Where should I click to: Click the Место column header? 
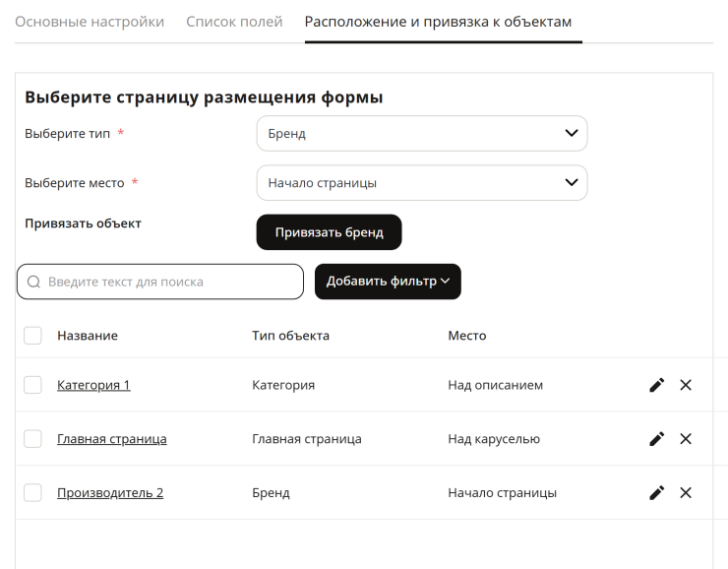467,336
